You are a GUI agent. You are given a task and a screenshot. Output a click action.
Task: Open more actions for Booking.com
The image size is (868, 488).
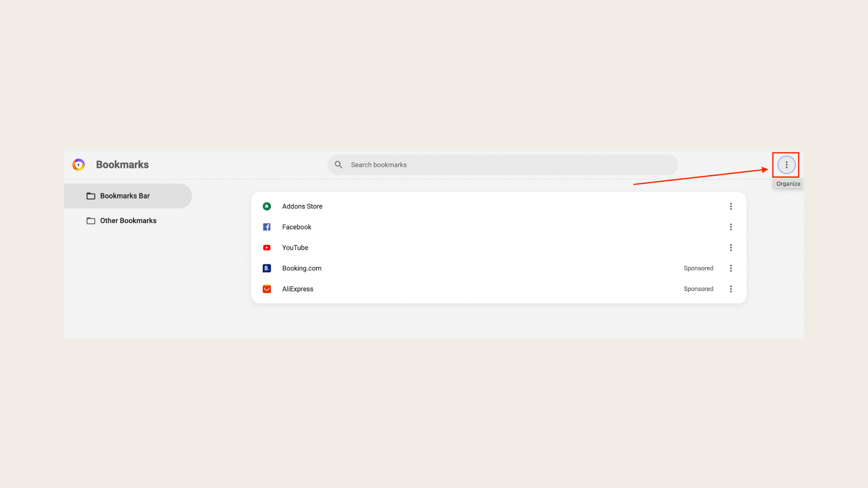[731, 268]
